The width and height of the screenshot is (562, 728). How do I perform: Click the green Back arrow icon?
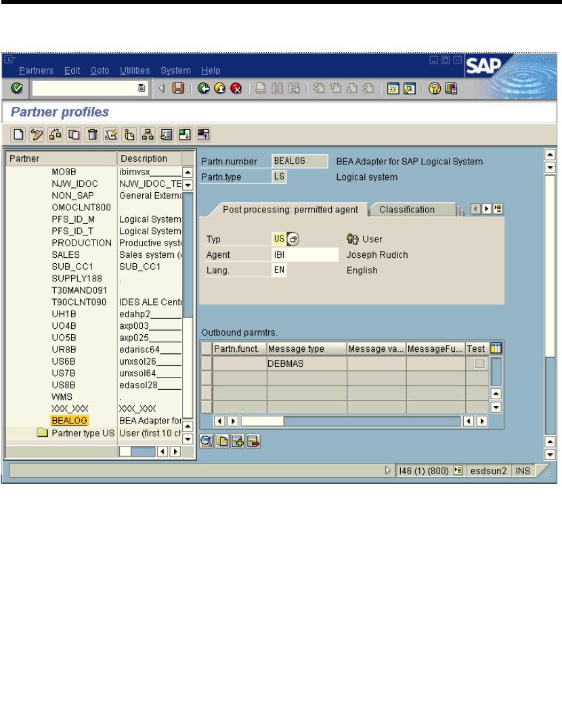pyautogui.click(x=203, y=88)
